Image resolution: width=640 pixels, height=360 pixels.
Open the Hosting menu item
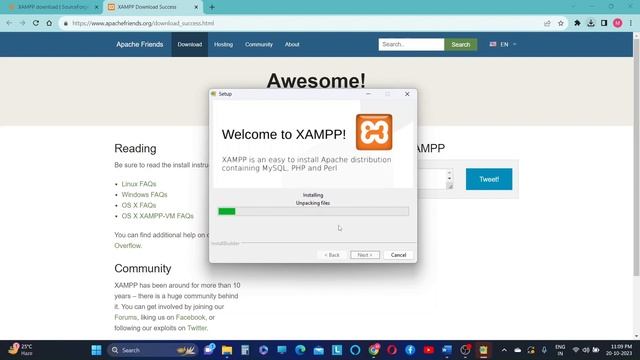point(223,44)
